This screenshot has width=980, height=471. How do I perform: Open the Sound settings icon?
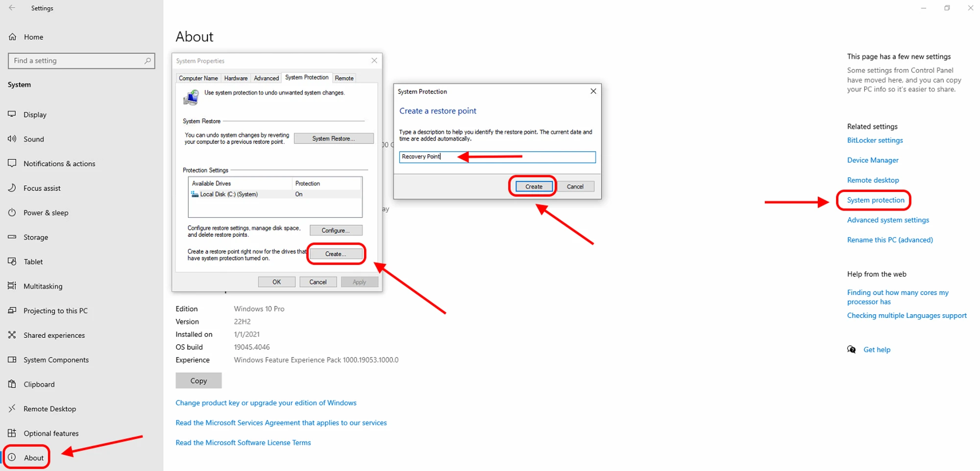tap(12, 139)
